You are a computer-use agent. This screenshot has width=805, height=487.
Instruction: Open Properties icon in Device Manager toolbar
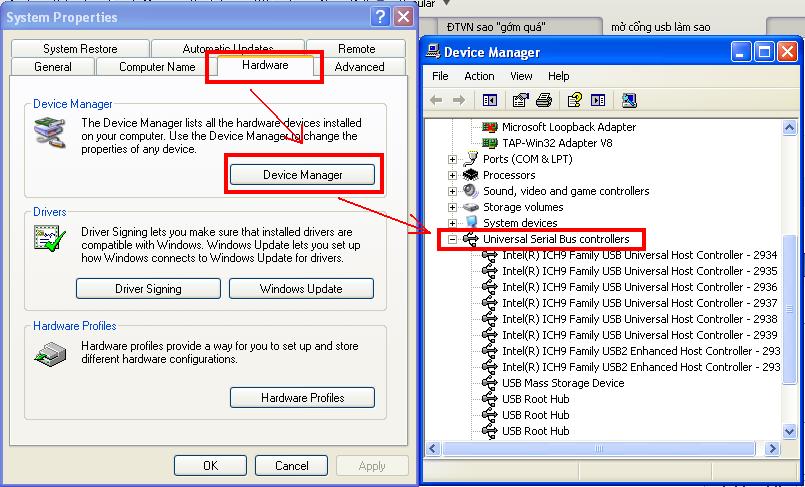521,100
